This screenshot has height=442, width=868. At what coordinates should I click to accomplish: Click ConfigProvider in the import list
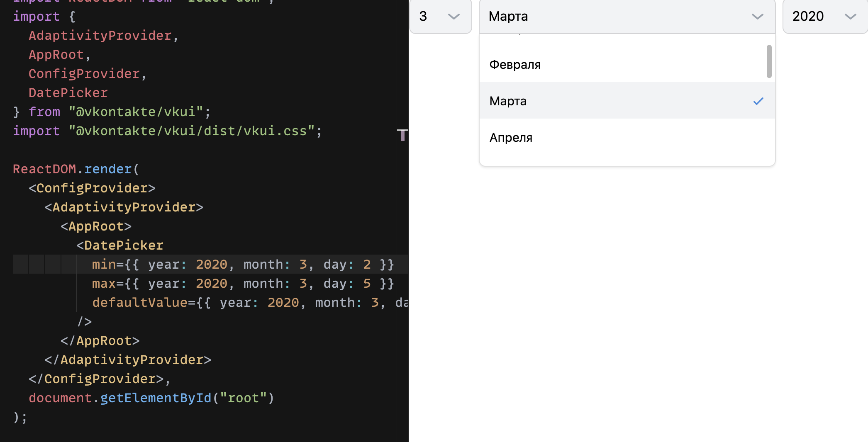tap(84, 74)
